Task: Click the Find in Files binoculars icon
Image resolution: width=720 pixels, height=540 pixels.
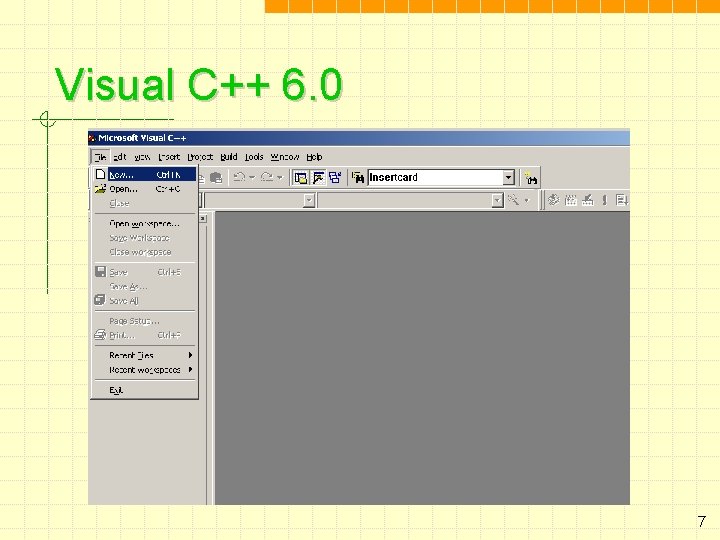Action: (x=358, y=178)
